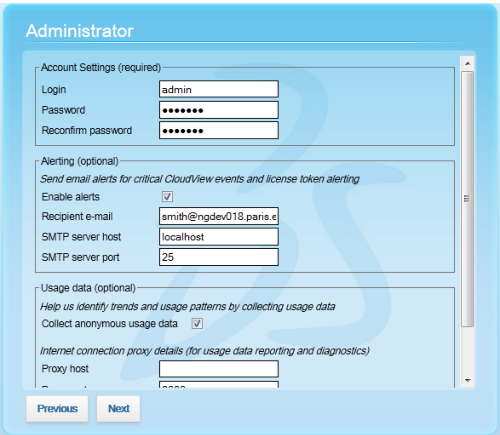500x435 pixels.
Task: Click the Usage data (optional) label
Action: (x=88, y=288)
